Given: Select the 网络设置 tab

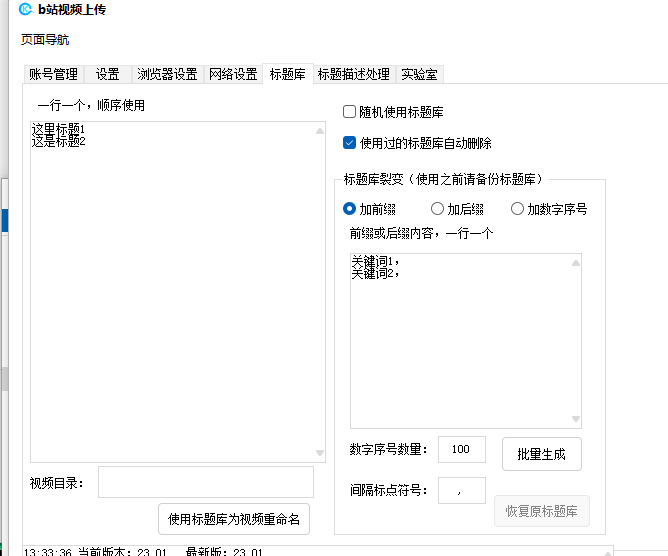Looking at the screenshot, I should point(233,75).
